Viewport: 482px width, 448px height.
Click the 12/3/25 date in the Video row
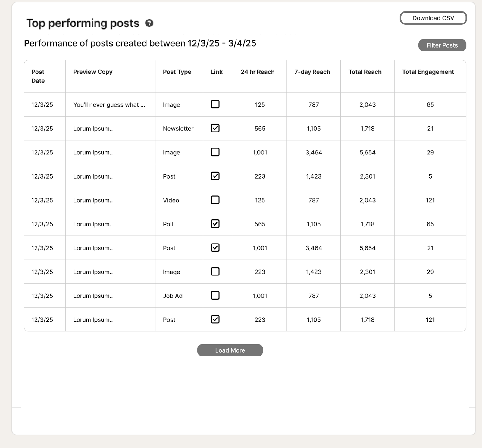point(42,200)
